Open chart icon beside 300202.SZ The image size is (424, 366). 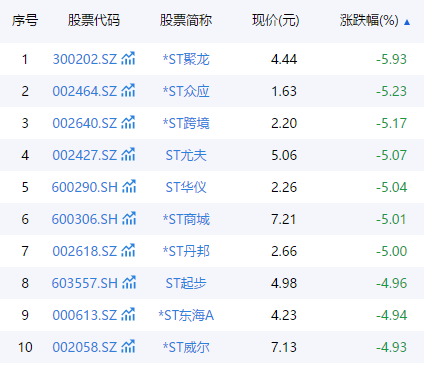coord(128,59)
